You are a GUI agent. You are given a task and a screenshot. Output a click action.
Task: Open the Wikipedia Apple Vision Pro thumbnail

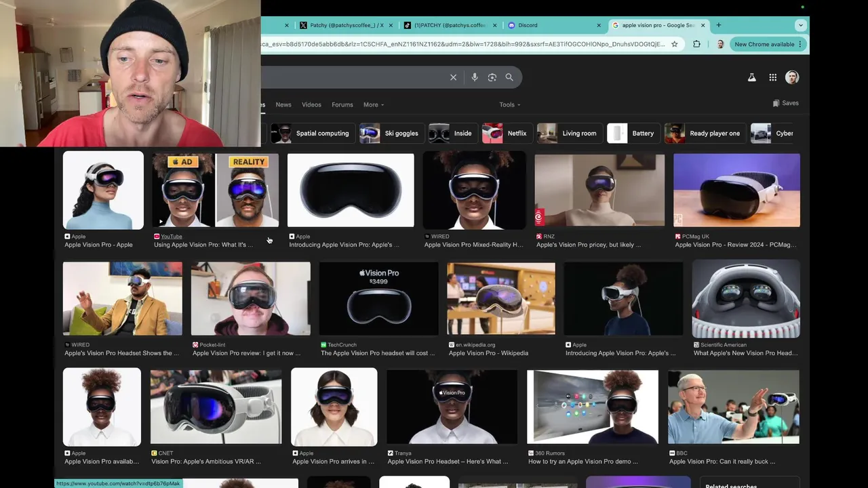(x=501, y=299)
